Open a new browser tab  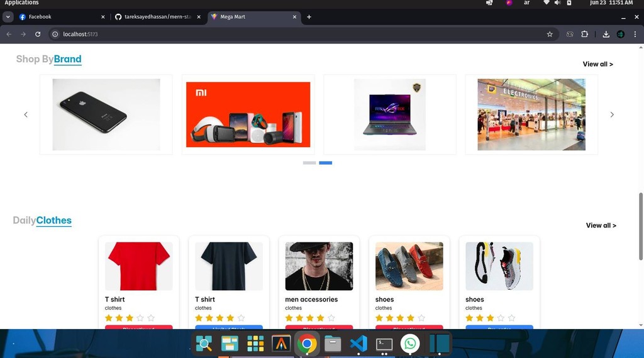[309, 17]
